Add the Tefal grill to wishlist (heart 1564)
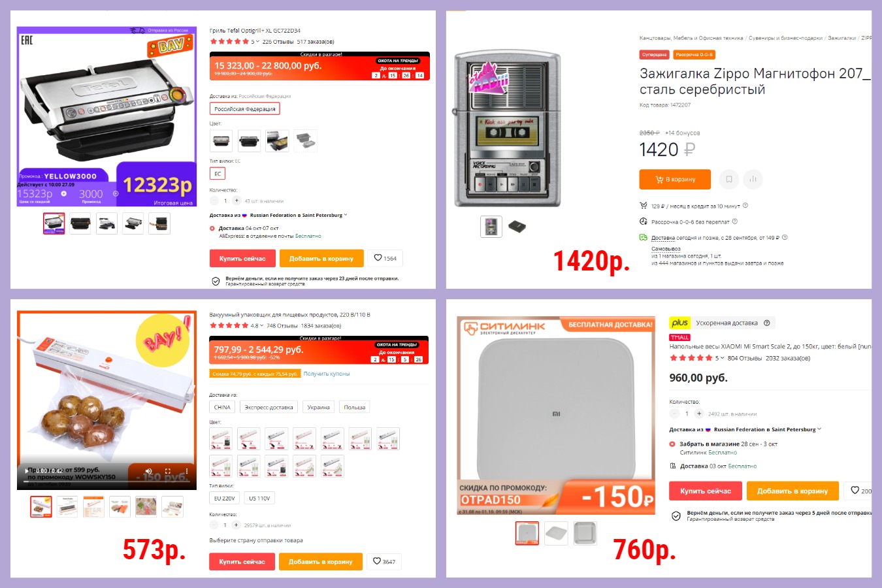882x588 pixels. coord(385,258)
